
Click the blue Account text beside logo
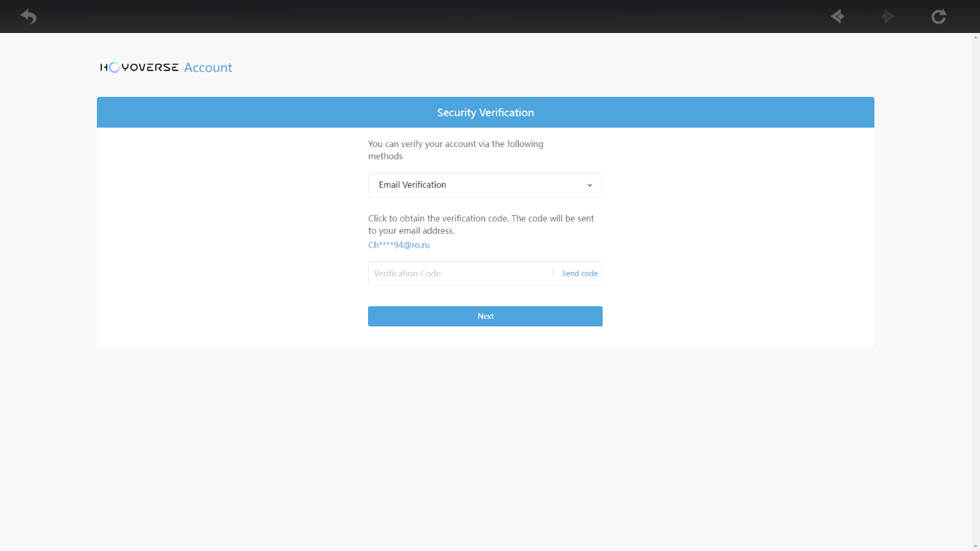pos(208,67)
